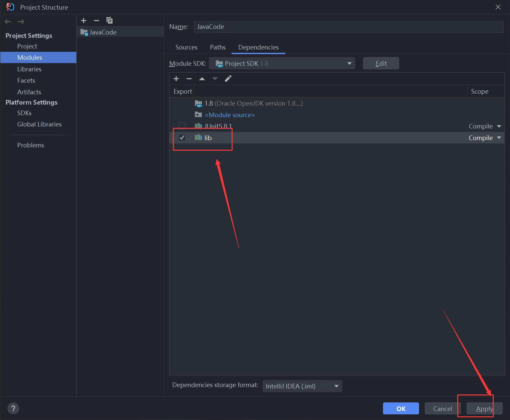Viewport: 510px width, 420px height.
Task: Select the 1.8 Oracle OpenJDK row
Action: pyautogui.click(x=337, y=104)
